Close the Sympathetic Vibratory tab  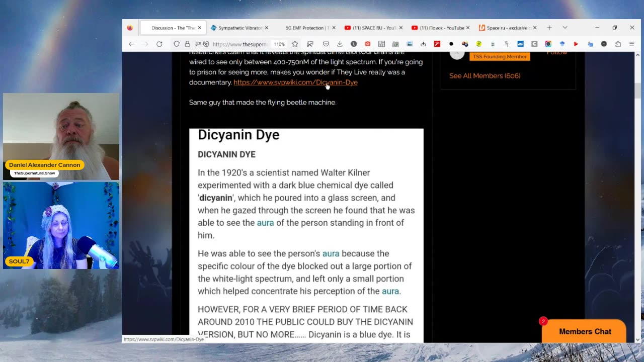(x=267, y=28)
